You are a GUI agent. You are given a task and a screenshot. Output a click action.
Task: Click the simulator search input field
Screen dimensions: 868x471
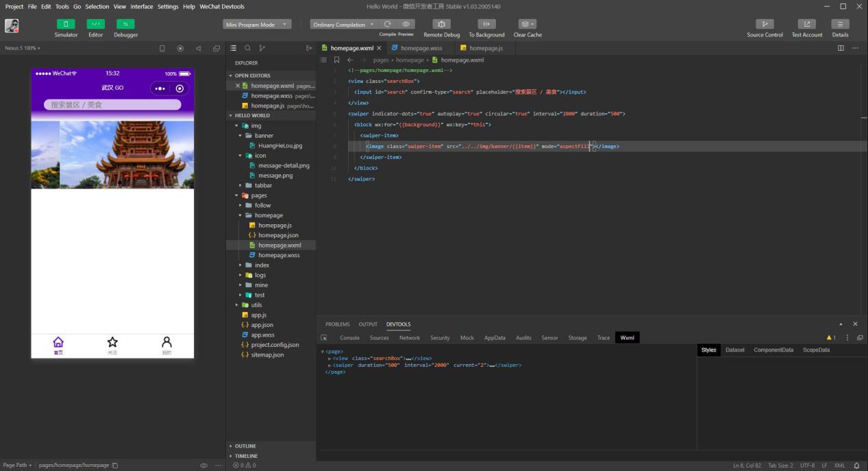point(112,105)
